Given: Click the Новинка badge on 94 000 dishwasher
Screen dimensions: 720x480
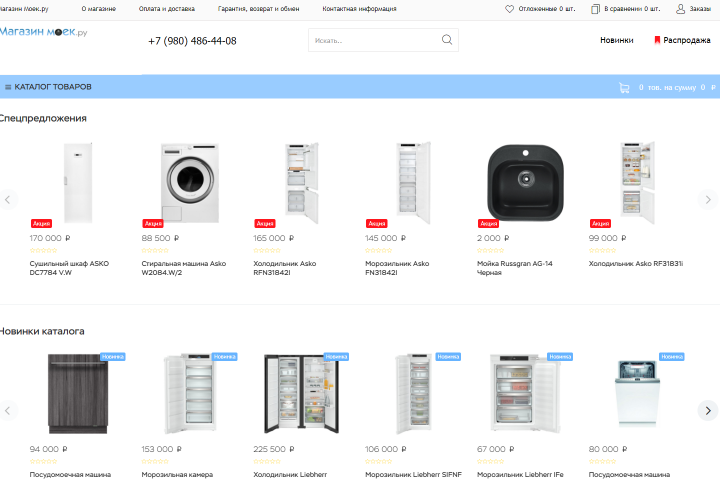Looking at the screenshot, I should pos(112,356).
